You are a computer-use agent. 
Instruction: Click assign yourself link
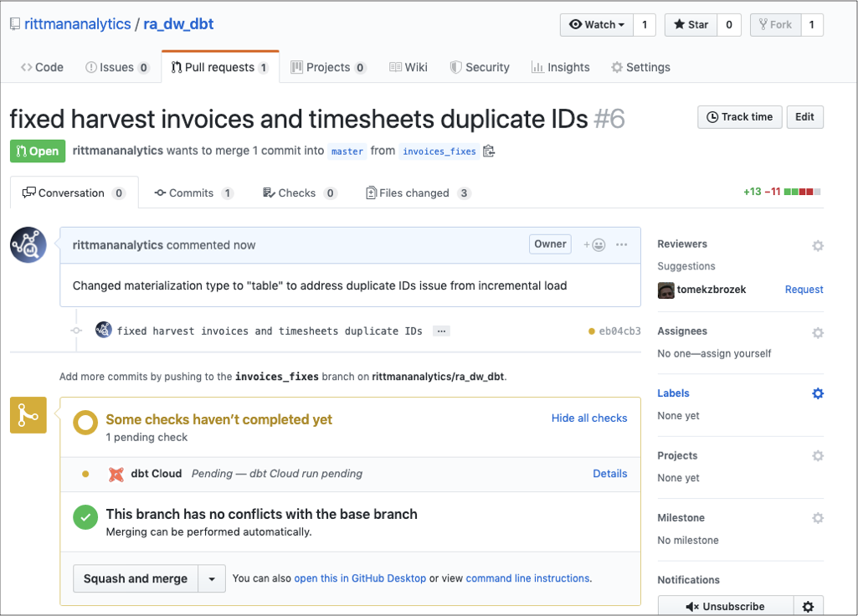[736, 353]
